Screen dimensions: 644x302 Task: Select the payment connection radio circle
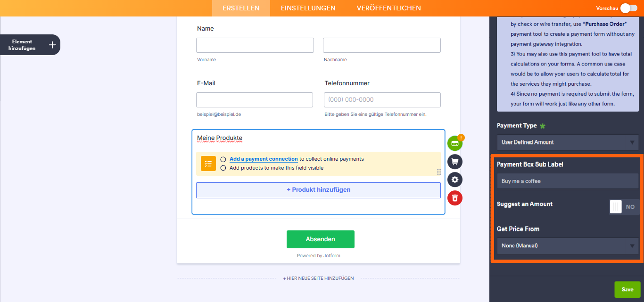223,159
